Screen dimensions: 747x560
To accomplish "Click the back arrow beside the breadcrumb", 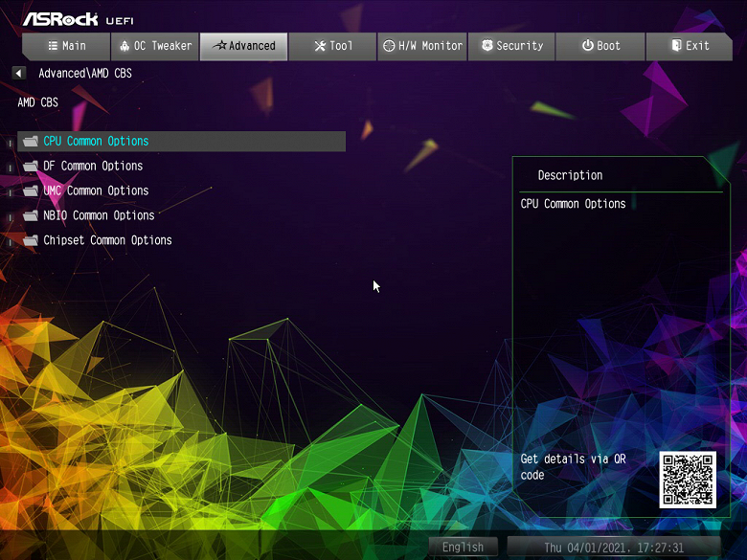I will pyautogui.click(x=18, y=74).
